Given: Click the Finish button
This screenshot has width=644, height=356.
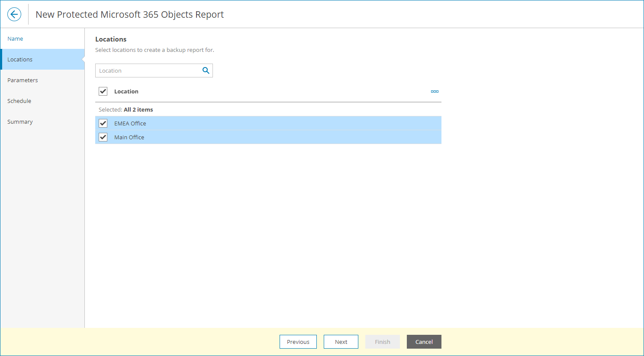Looking at the screenshot, I should [383, 342].
